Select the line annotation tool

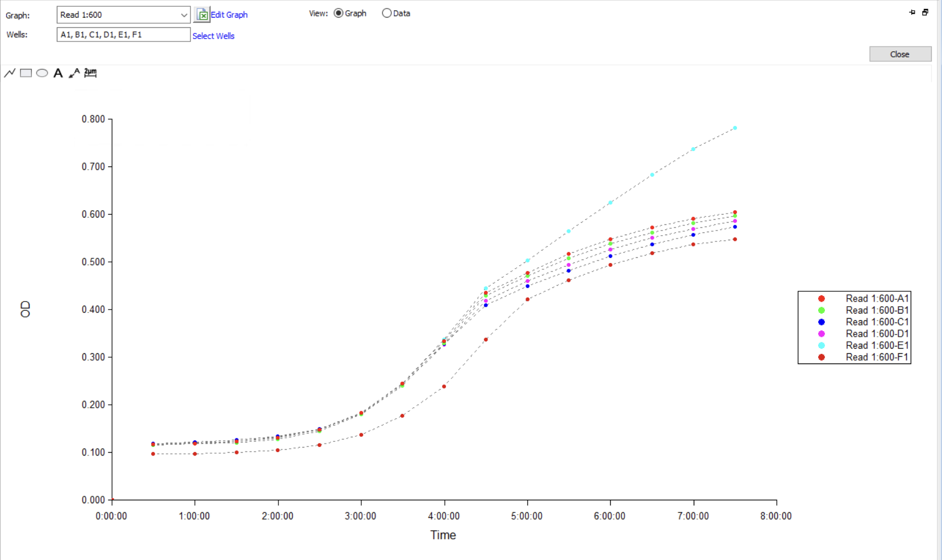pyautogui.click(x=10, y=73)
